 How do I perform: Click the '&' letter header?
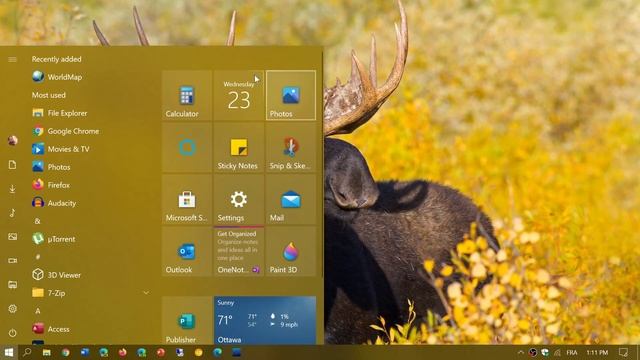(x=38, y=221)
